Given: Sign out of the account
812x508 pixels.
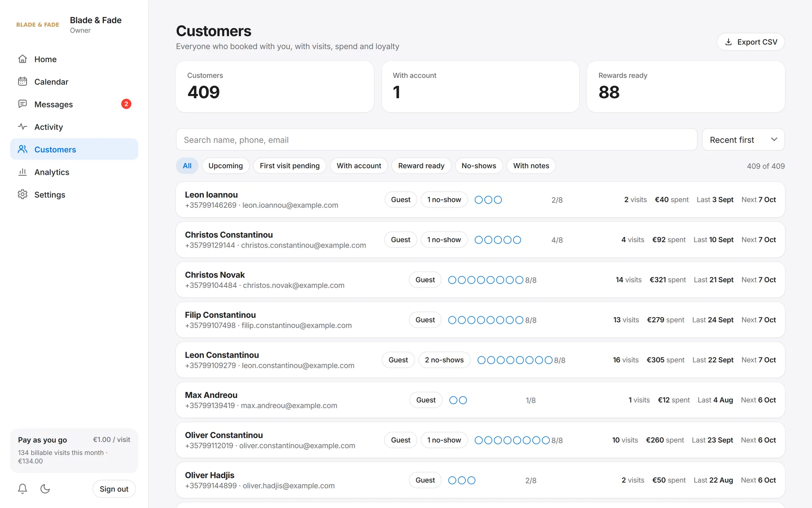Looking at the screenshot, I should pos(114,489).
